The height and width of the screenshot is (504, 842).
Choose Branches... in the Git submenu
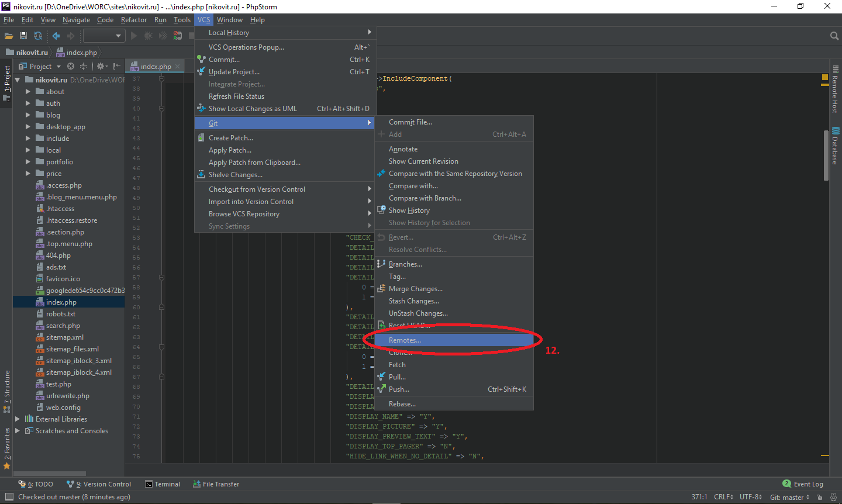tap(454, 264)
